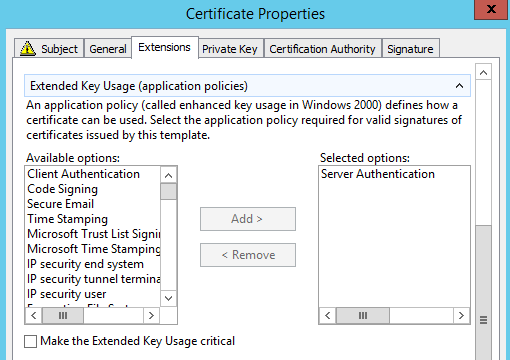510x360 pixels.
Task: Select IP security end system option
Action: (85, 264)
